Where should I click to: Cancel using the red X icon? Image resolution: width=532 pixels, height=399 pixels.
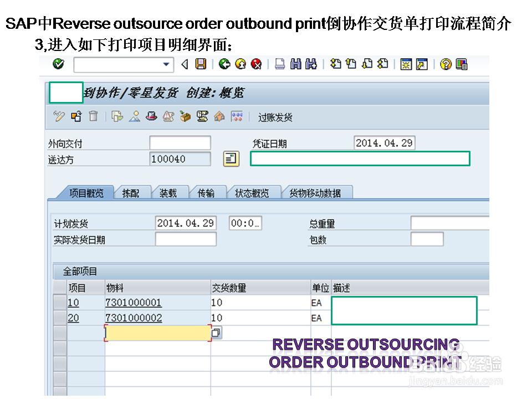point(257,64)
